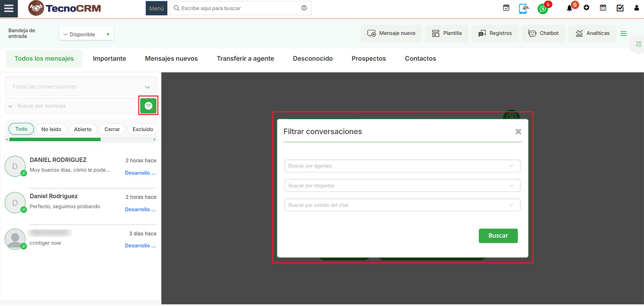Open the Buscar por estado del chat dropdown
Viewport: 644px width, 306px height.
pos(402,205)
